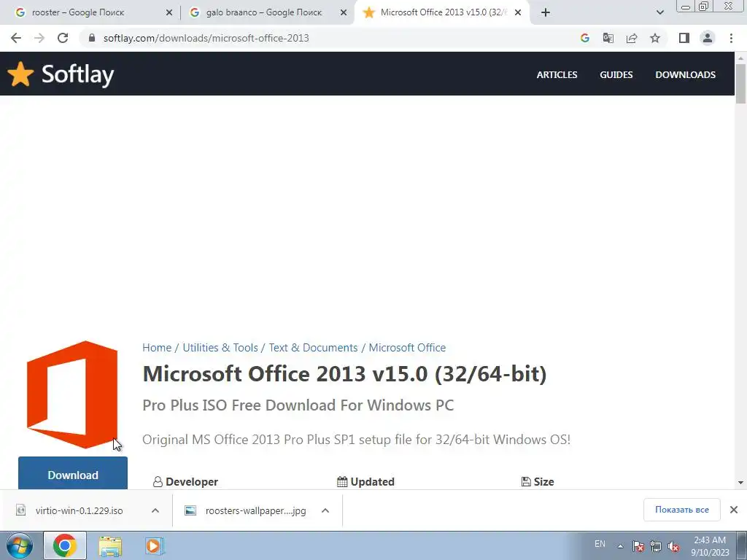This screenshot has height=560, width=747.
Task: Click the share page icon
Action: [x=632, y=38]
